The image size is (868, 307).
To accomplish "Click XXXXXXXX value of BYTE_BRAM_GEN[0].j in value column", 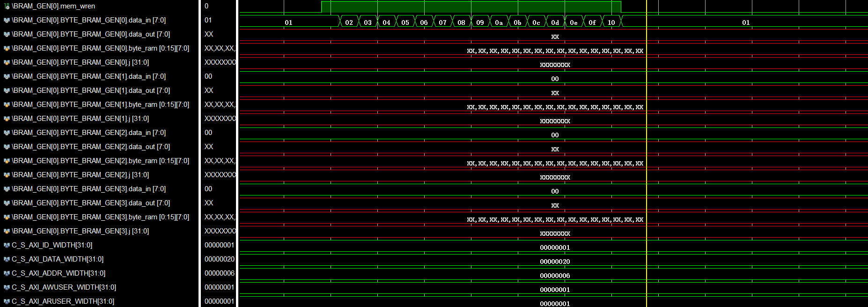I will tap(220, 62).
